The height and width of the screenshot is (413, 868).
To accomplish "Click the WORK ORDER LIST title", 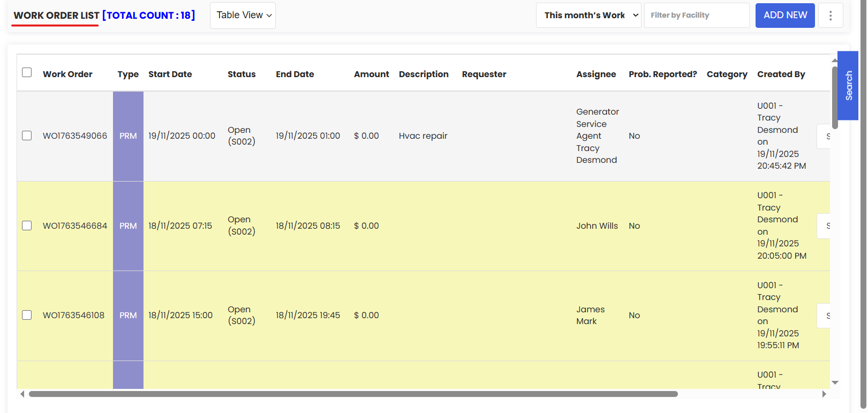I will (56, 16).
